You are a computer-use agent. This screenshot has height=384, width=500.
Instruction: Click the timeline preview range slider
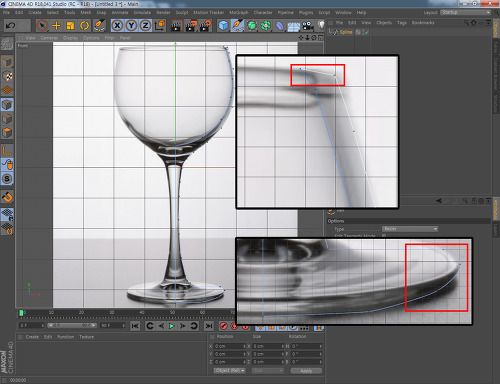[x=72, y=325]
